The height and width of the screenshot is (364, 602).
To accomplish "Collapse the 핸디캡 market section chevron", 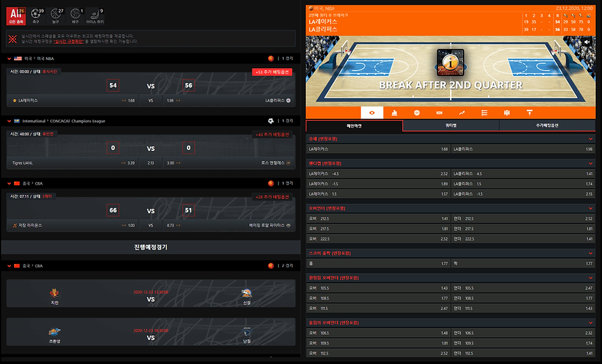I will point(591,163).
